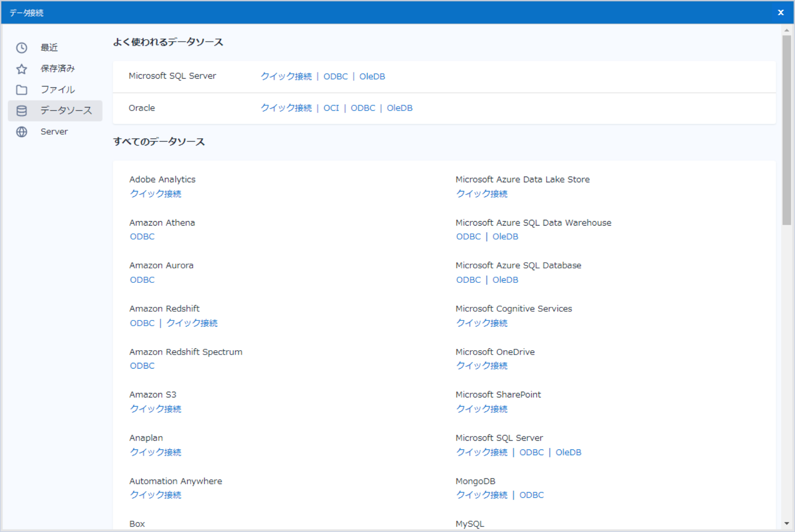
Task: Click クイック接続 under Amazon Redshift
Action: [192, 323]
